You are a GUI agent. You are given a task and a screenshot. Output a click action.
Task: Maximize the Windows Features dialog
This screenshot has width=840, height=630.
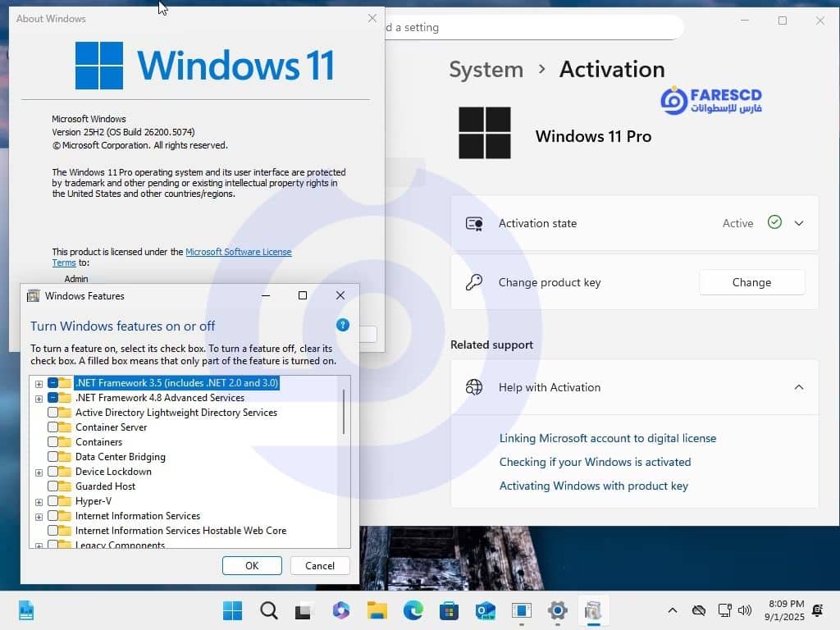tap(303, 295)
